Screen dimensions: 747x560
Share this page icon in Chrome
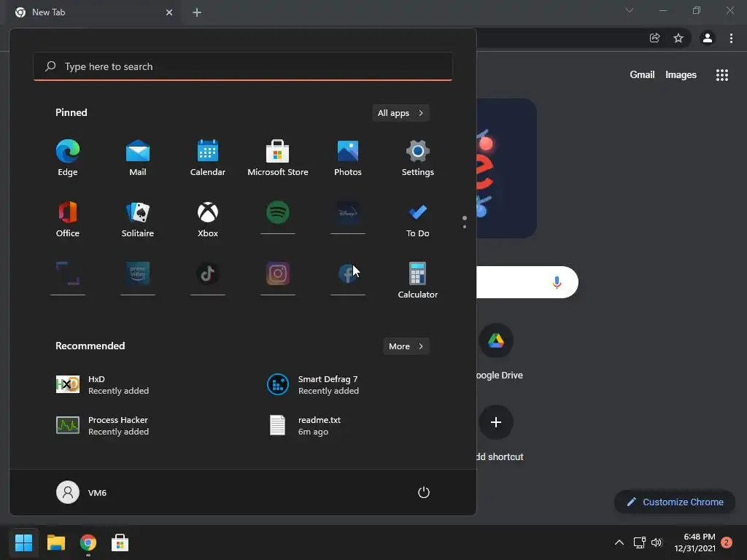[x=655, y=38]
